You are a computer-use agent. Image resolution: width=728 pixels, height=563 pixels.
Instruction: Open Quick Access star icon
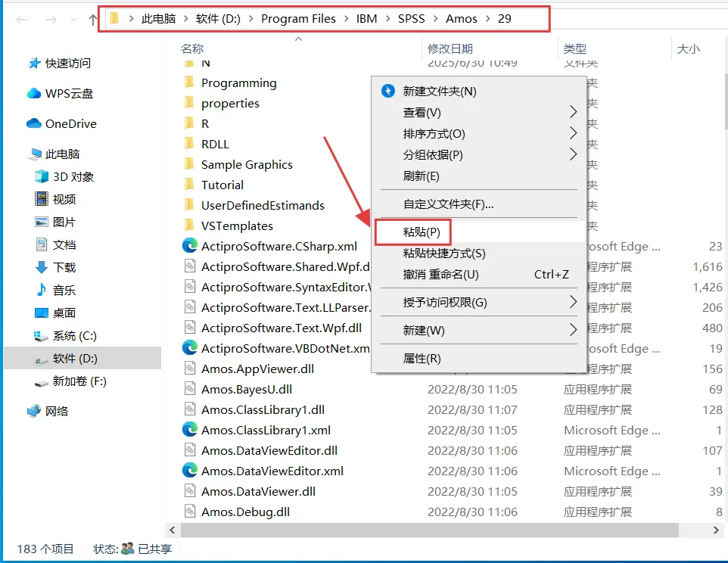[x=34, y=63]
